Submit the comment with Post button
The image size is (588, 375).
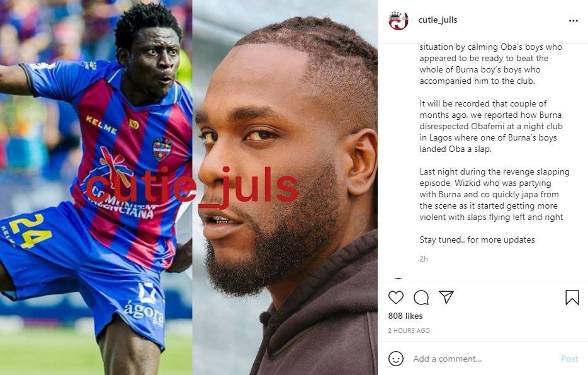pos(569,359)
